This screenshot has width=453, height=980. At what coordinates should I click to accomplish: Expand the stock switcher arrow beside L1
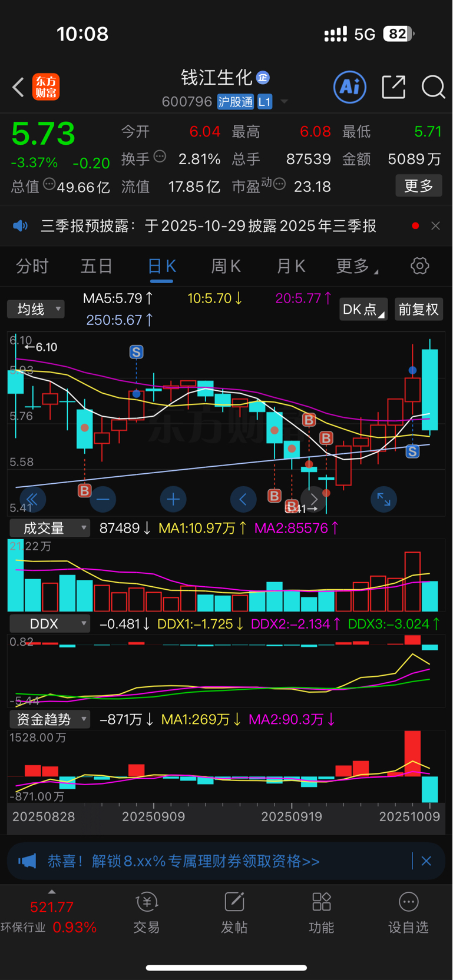coord(285,102)
